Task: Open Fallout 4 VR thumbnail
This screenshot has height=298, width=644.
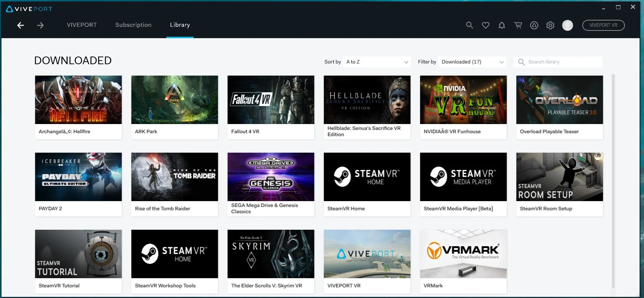Action: pos(271,100)
